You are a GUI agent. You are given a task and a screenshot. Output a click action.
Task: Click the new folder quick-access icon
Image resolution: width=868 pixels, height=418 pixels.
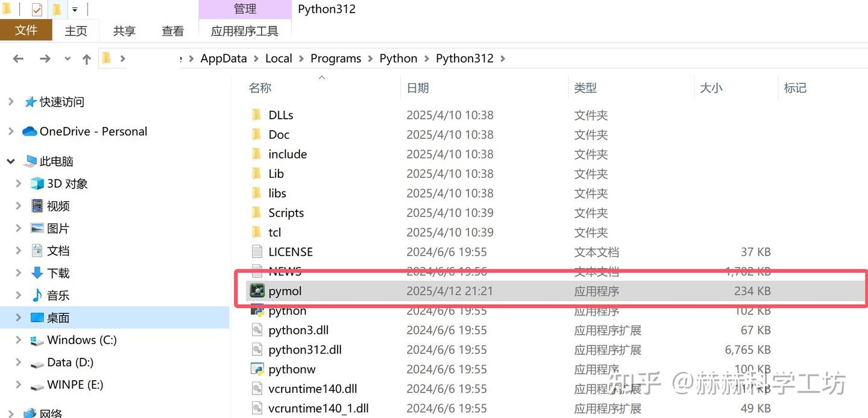[58, 8]
